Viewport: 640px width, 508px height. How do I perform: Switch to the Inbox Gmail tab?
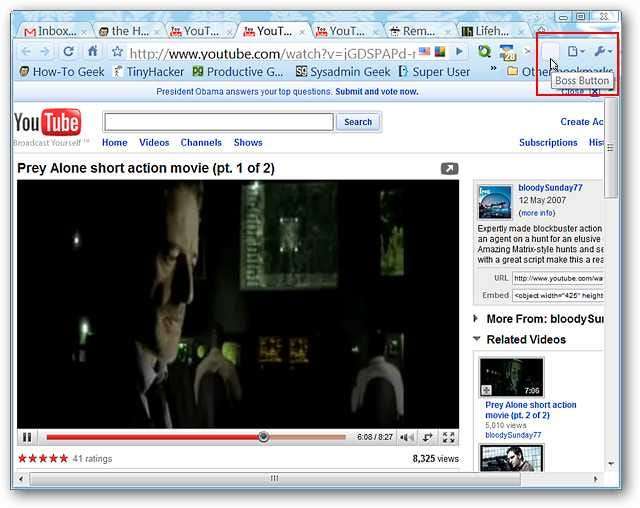pyautogui.click(x=51, y=31)
